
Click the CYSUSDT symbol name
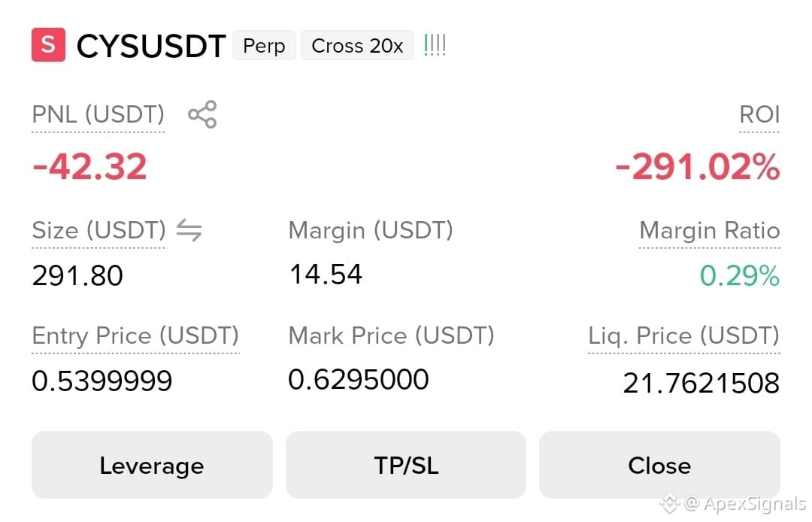[151, 46]
